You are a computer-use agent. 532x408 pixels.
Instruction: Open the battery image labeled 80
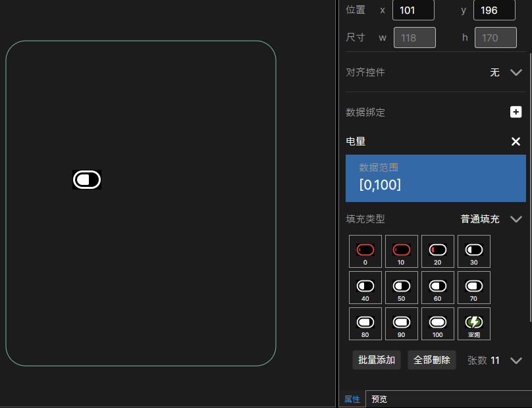[x=365, y=324]
